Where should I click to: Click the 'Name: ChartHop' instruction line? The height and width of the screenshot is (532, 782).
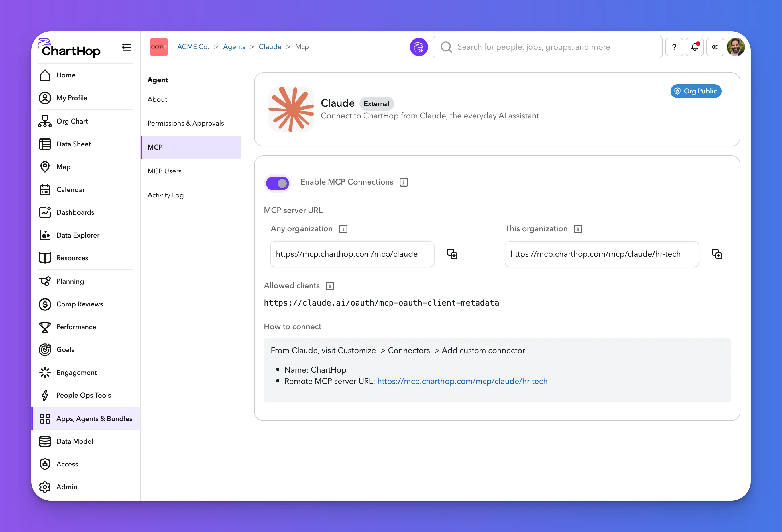point(315,370)
